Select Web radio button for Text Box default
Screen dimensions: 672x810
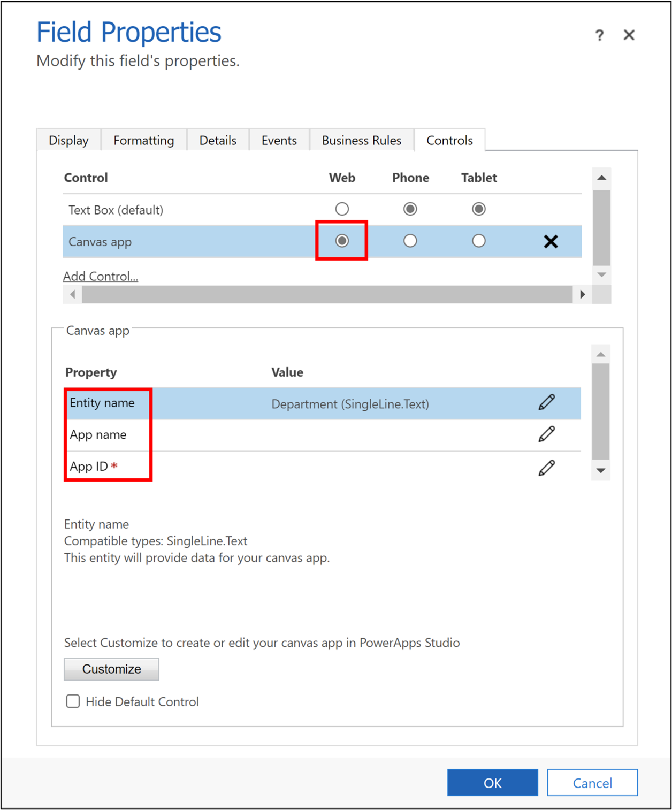click(342, 209)
